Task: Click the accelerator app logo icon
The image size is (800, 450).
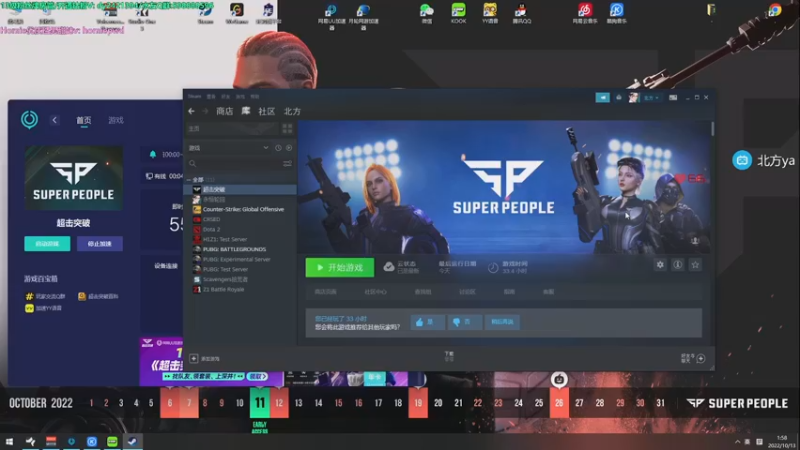Action: tap(29, 120)
